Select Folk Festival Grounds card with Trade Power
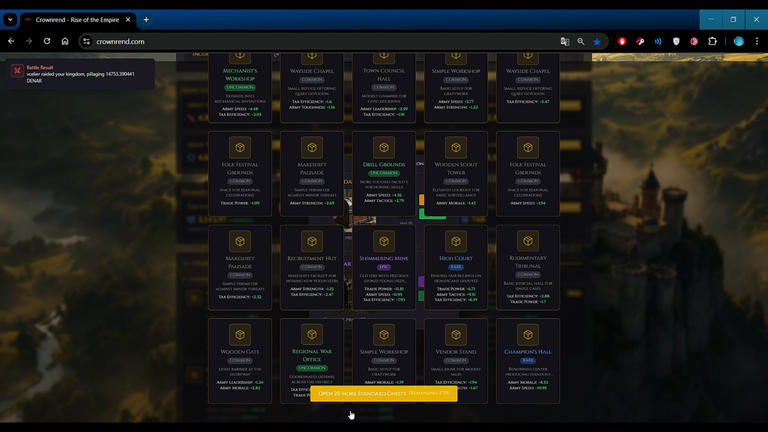Viewport: 768px width, 432px height. [x=240, y=173]
